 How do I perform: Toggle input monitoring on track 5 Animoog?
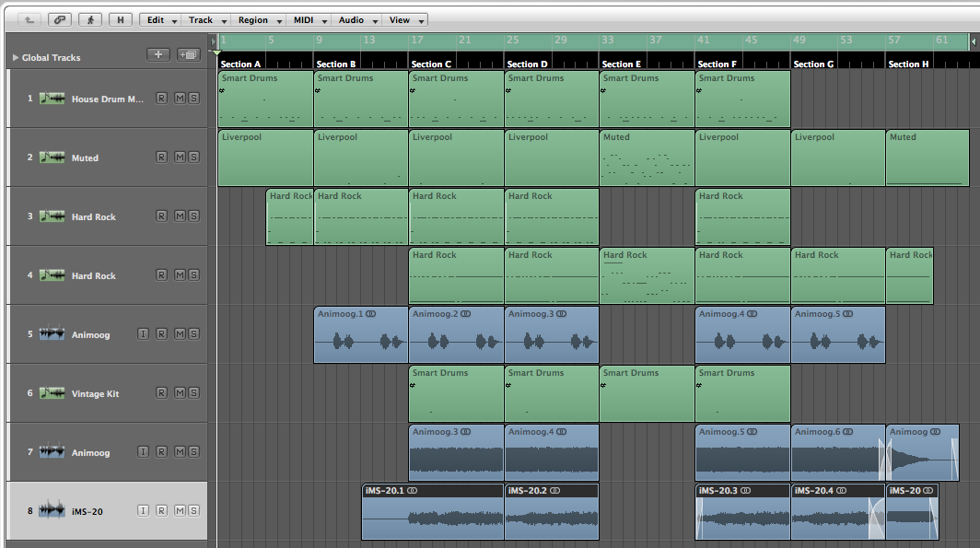click(x=143, y=333)
